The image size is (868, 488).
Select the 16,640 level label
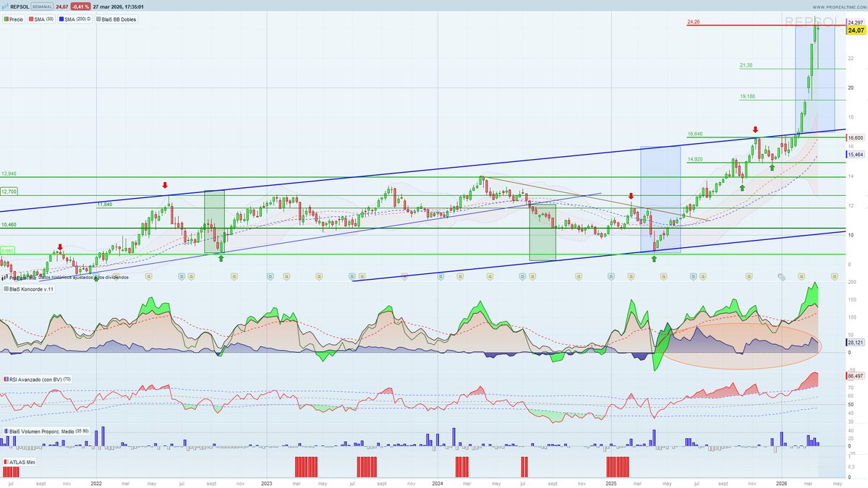[695, 134]
